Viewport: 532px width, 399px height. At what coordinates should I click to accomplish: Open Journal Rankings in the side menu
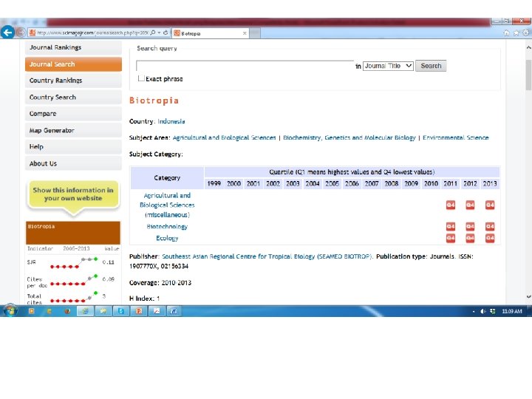[x=73, y=47]
